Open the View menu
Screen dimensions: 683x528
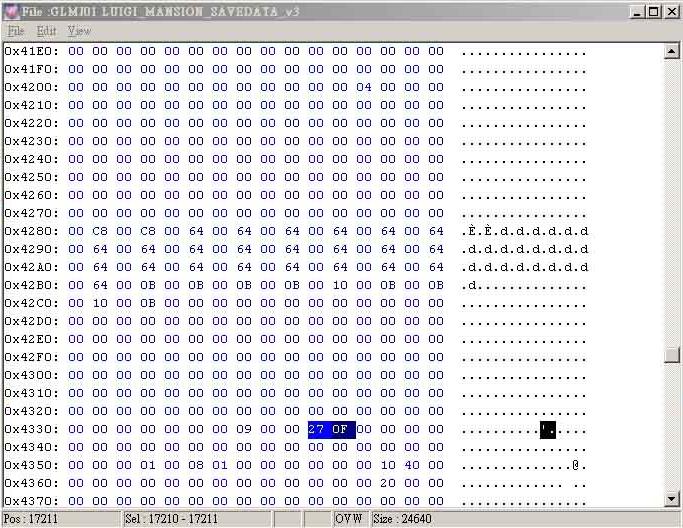coord(79,31)
